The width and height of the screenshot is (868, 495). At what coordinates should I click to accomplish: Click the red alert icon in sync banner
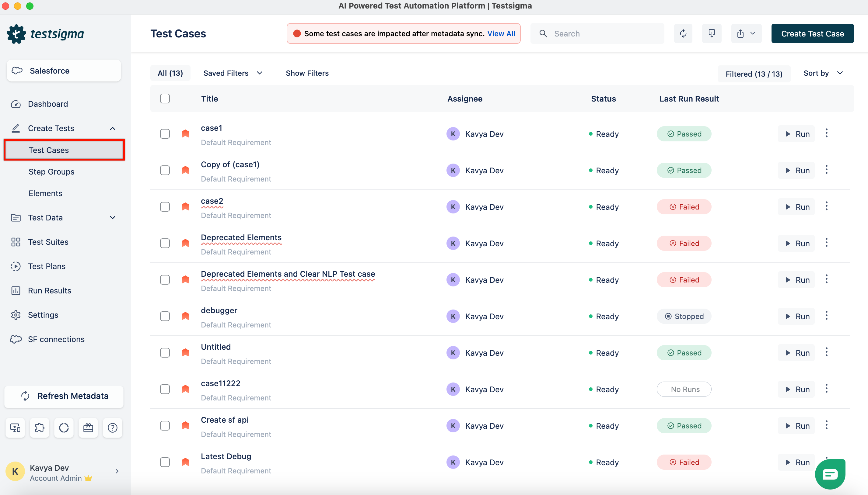point(297,33)
